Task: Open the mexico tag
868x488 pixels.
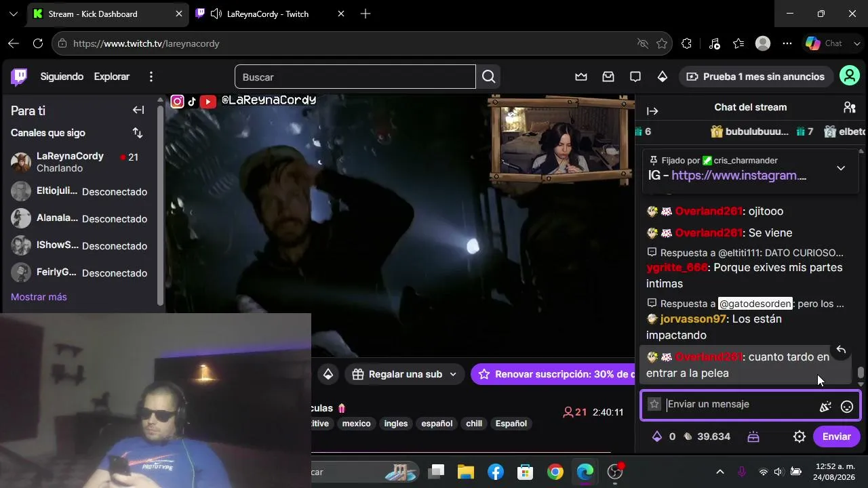Action: (357, 424)
